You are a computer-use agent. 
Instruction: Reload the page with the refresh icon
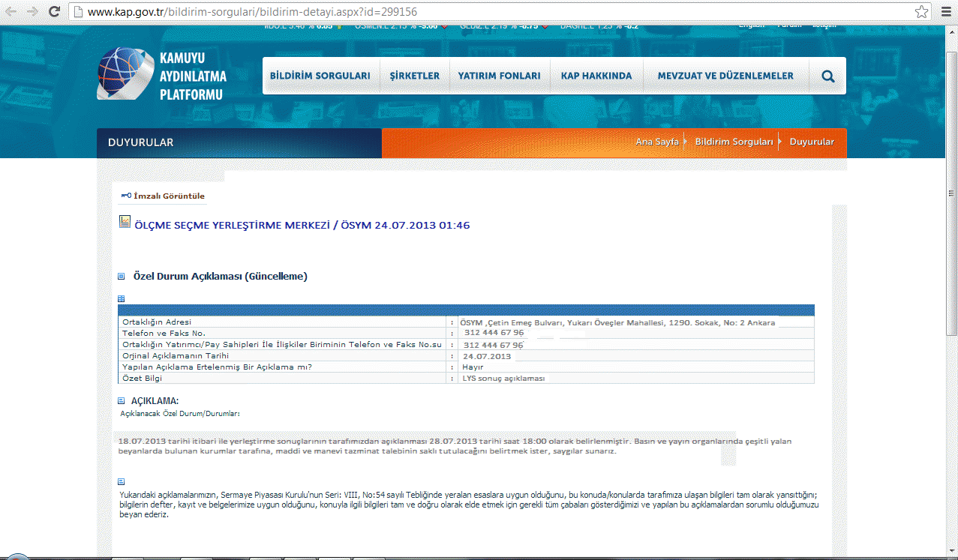tap(54, 12)
